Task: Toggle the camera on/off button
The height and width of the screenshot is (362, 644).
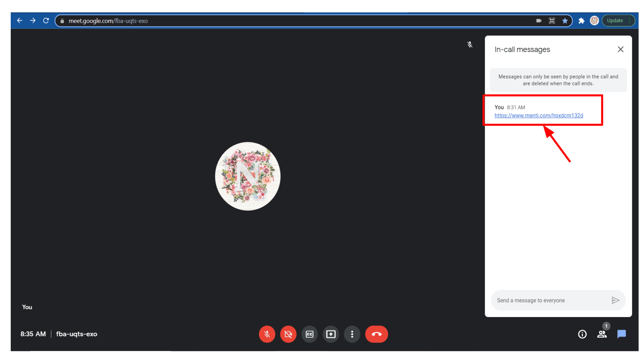Action: (x=288, y=334)
